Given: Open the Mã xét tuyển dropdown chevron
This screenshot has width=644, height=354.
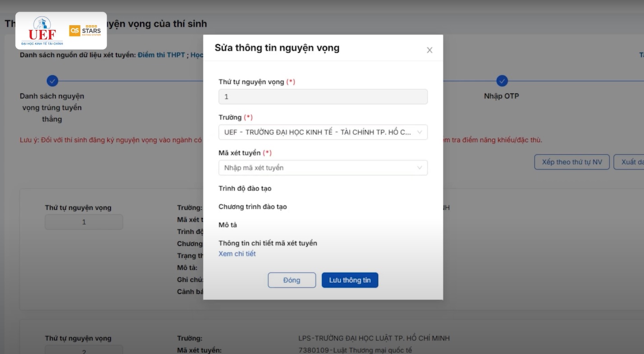Looking at the screenshot, I should 419,168.
